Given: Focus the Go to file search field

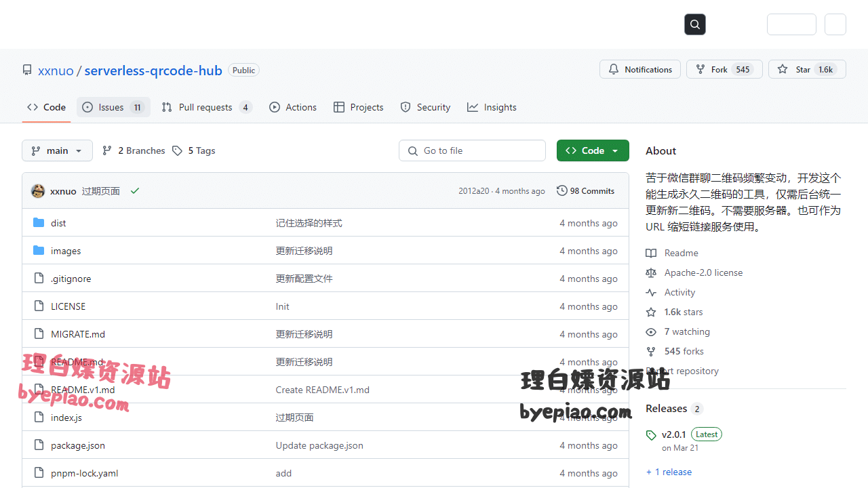Looking at the screenshot, I should coord(472,150).
